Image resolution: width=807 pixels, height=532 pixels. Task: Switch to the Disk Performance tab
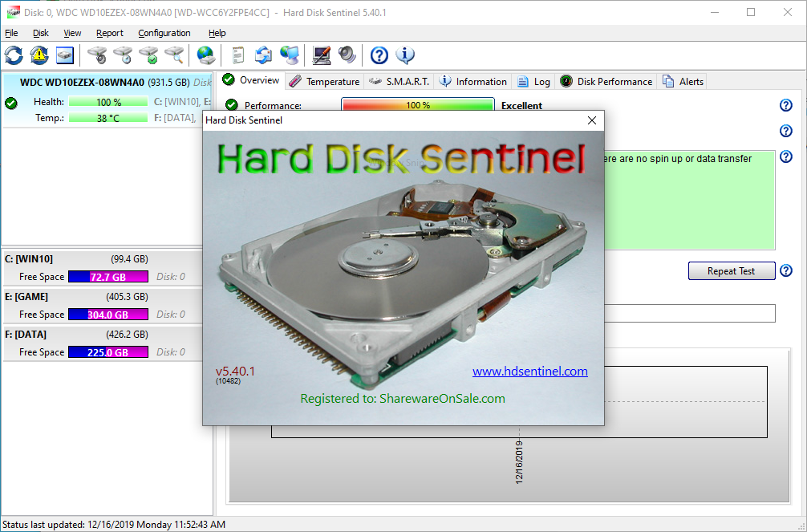(606, 81)
